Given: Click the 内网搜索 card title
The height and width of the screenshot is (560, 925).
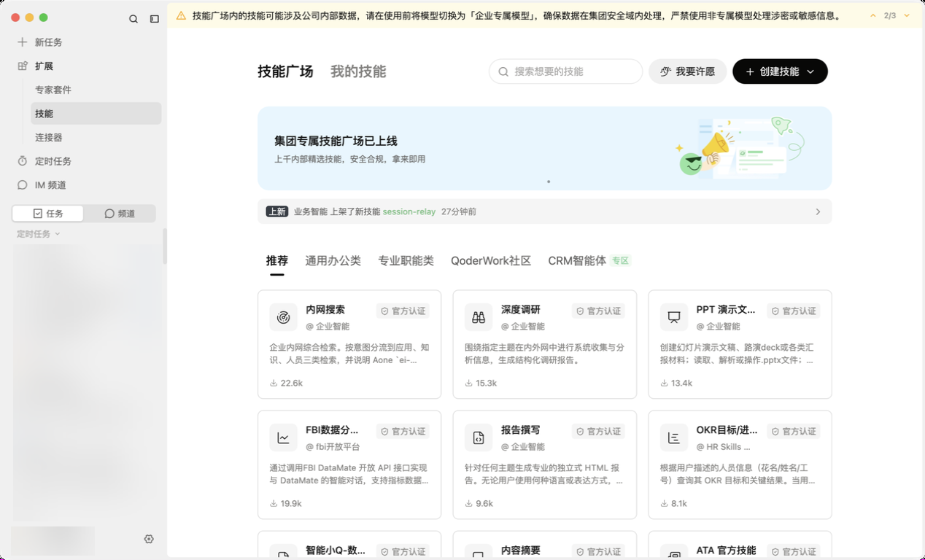Looking at the screenshot, I should (x=325, y=310).
